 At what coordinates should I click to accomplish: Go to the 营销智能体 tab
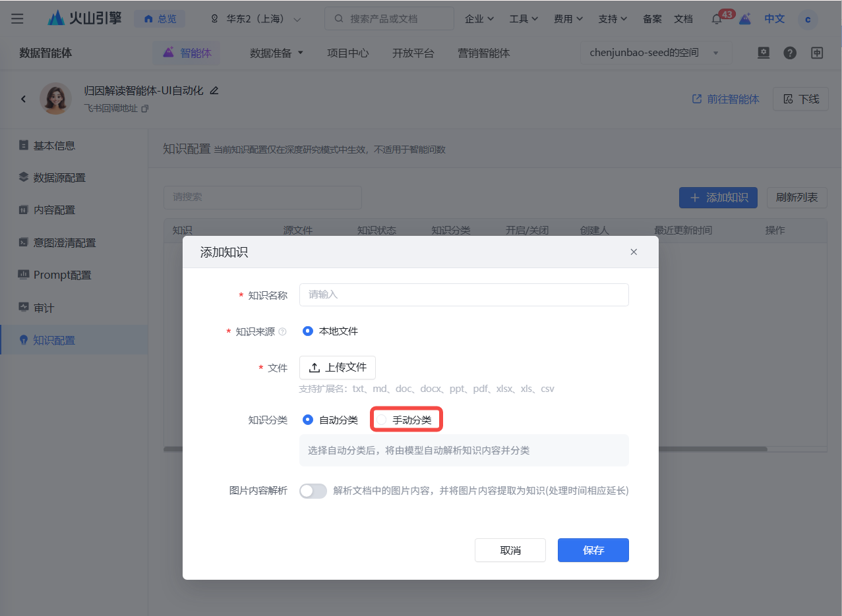point(484,53)
